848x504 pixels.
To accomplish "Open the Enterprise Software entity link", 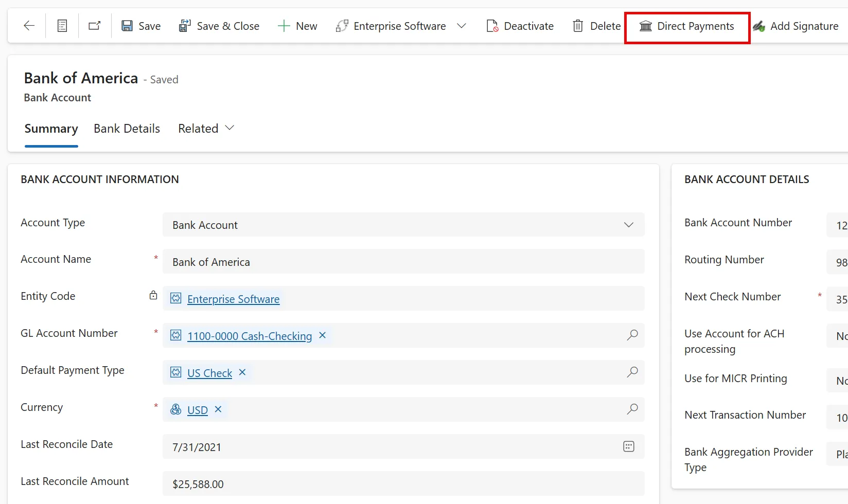I will (x=234, y=299).
